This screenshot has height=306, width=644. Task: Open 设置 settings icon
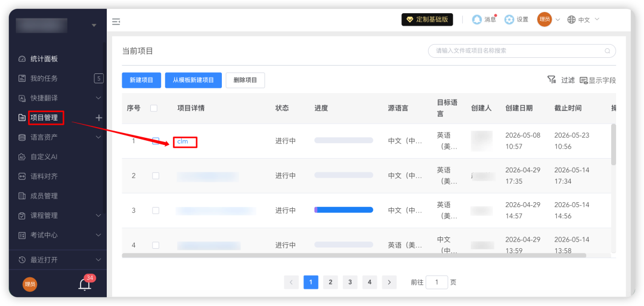tap(509, 19)
